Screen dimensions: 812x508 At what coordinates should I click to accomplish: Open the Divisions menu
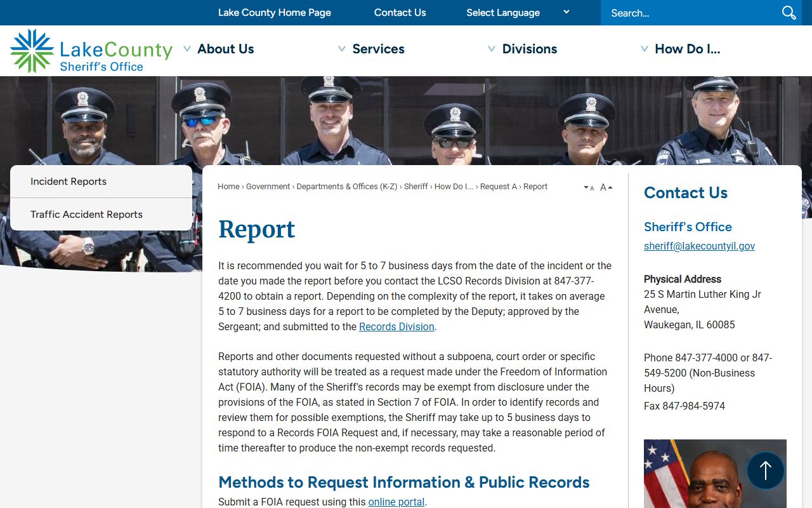click(530, 49)
